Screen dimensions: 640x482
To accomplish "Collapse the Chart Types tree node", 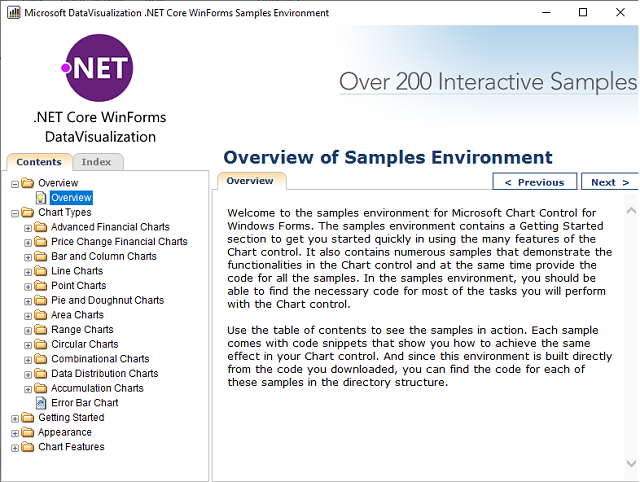I will (15, 213).
